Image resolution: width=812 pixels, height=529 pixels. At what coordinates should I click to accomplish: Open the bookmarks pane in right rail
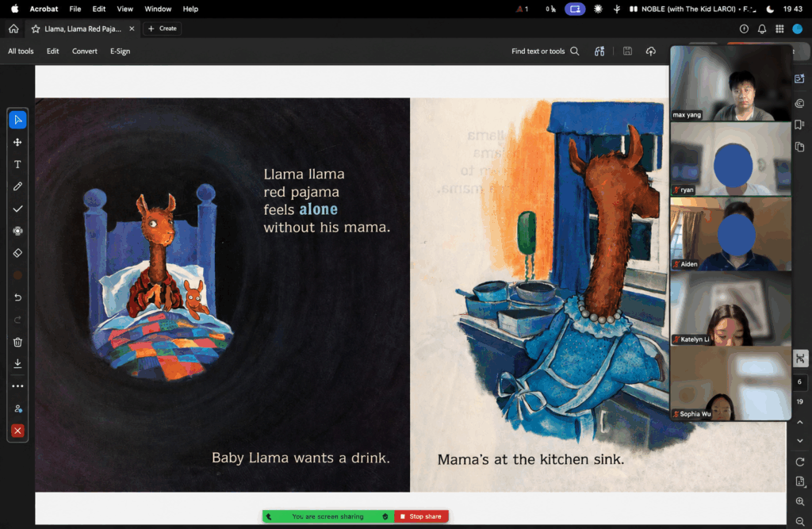click(799, 125)
